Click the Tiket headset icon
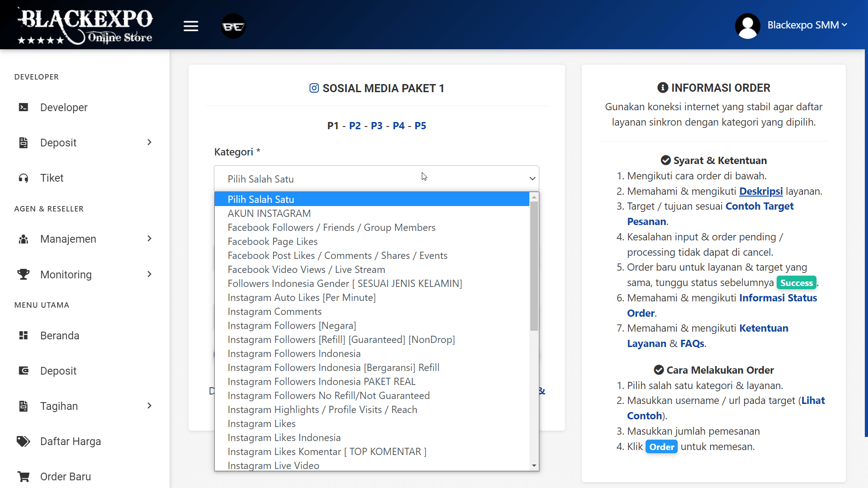 point(23,178)
